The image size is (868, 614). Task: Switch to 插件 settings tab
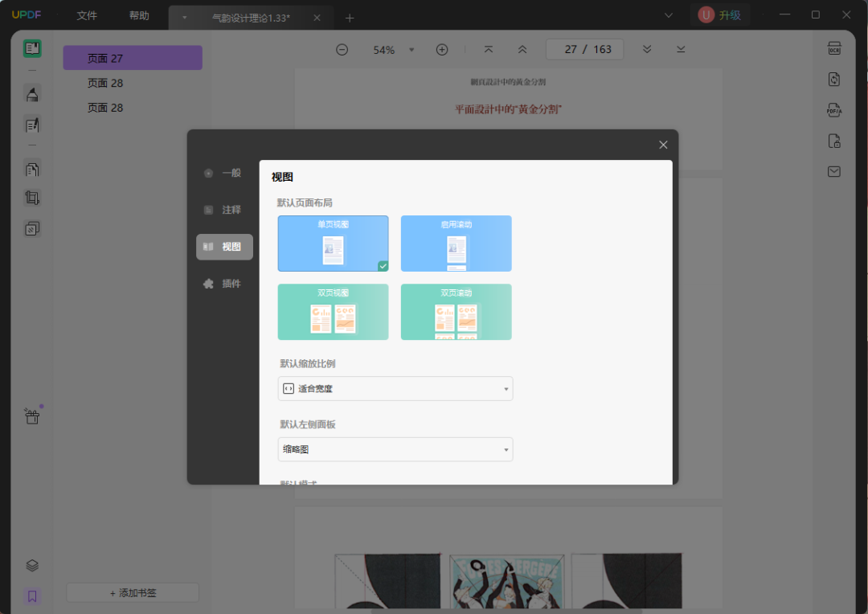coord(224,284)
